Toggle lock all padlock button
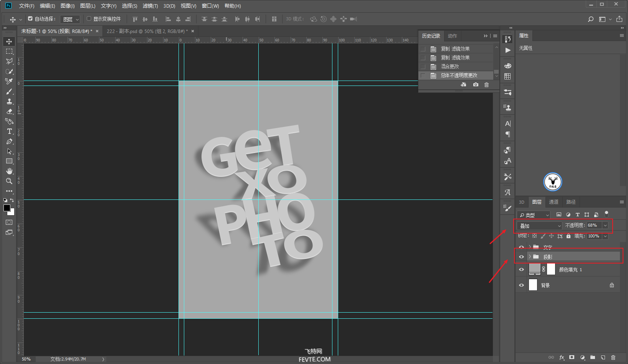 pyautogui.click(x=569, y=236)
